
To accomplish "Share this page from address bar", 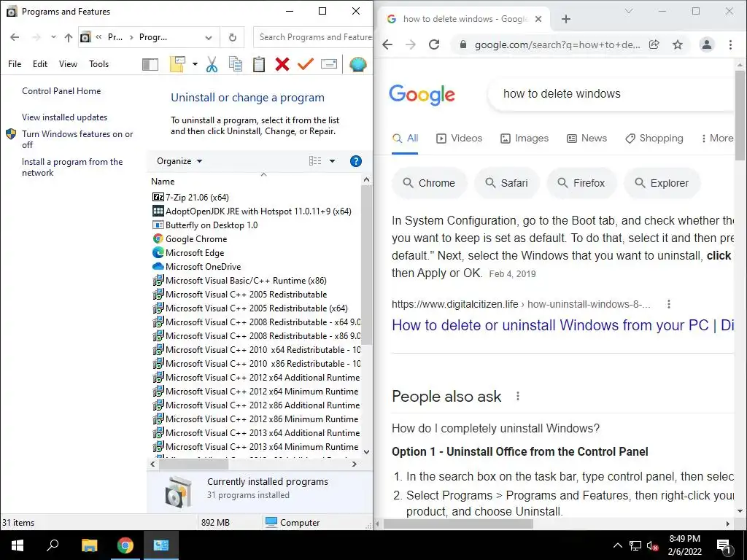I will (x=654, y=44).
